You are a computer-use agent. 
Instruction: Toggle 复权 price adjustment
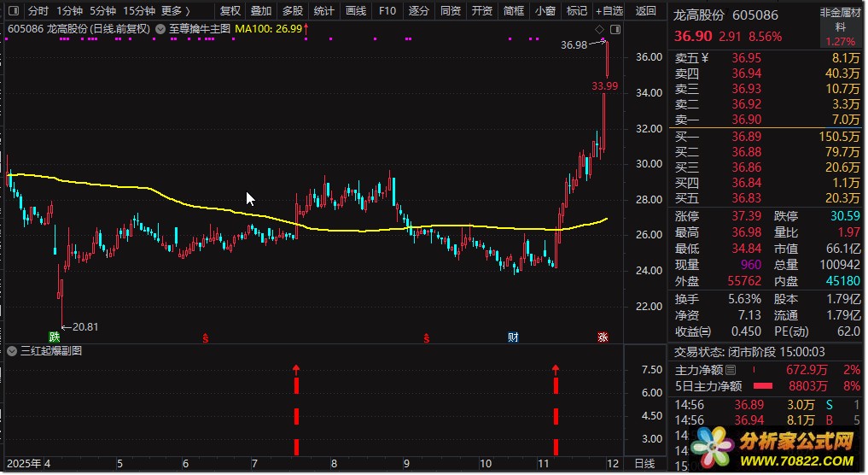click(230, 11)
